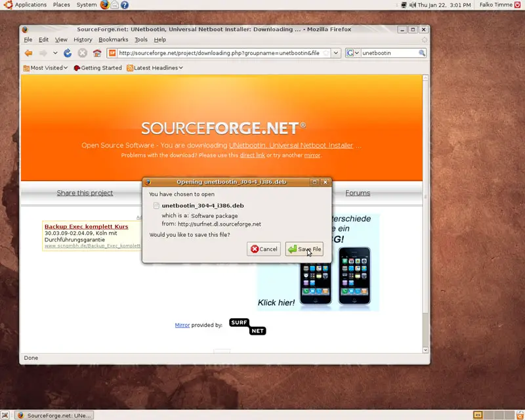
Task: Expand the address bar URL dropdown
Action: tap(336, 53)
